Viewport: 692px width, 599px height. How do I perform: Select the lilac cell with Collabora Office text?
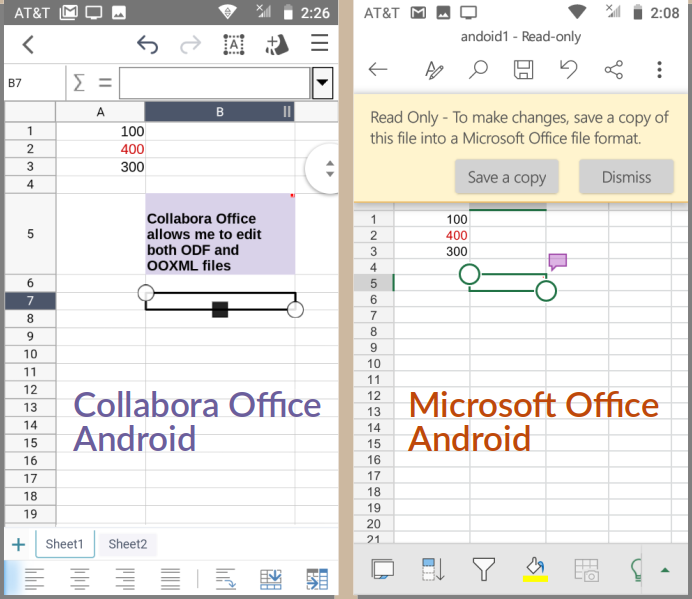pos(220,234)
